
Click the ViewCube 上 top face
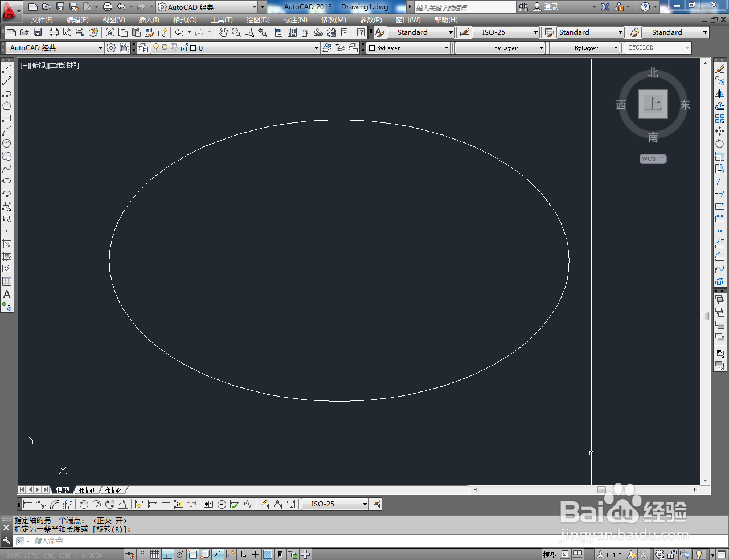[653, 104]
